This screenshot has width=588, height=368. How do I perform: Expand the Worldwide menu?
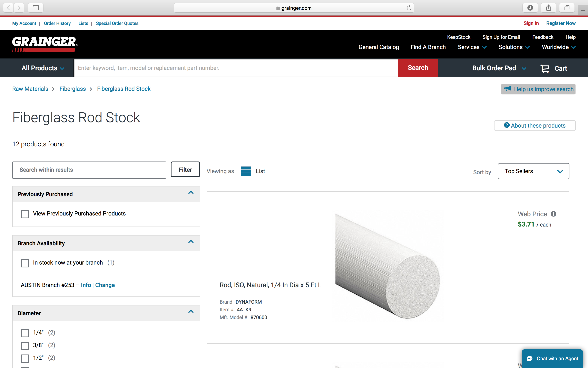pyautogui.click(x=559, y=47)
